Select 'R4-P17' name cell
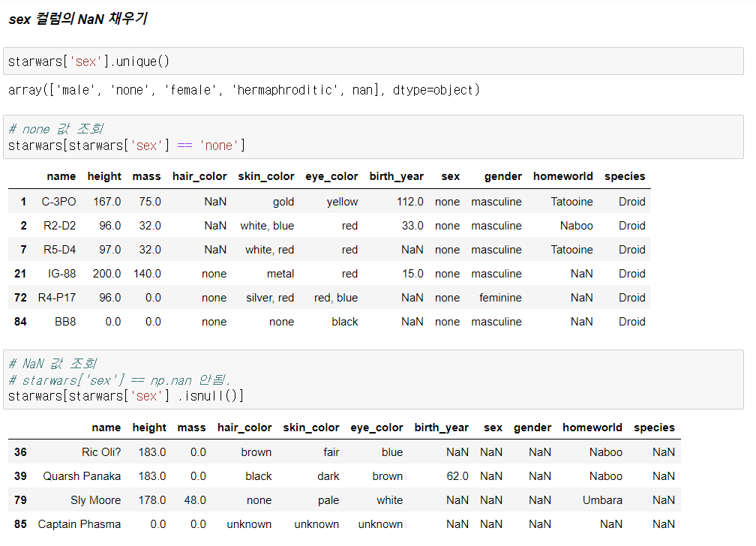 (57, 298)
